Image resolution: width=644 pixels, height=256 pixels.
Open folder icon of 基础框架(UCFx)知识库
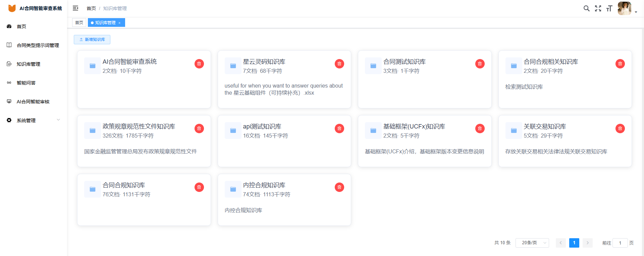[x=373, y=131]
